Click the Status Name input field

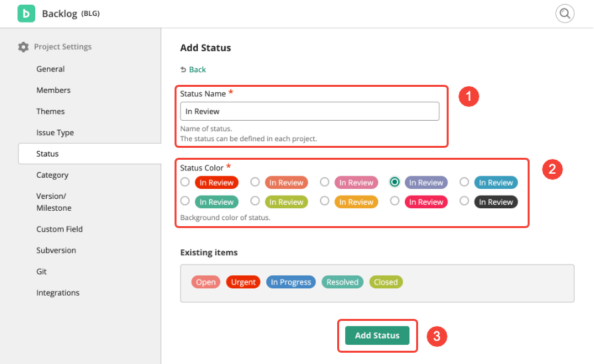click(309, 111)
